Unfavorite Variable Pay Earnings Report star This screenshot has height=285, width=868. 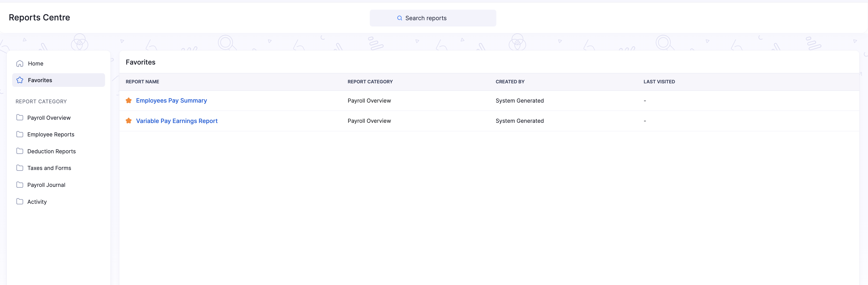click(x=129, y=121)
